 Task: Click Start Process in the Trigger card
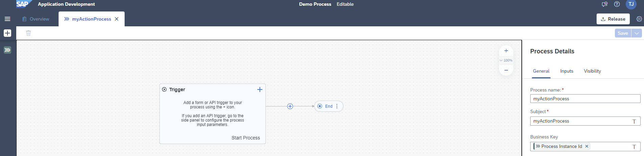click(x=246, y=138)
